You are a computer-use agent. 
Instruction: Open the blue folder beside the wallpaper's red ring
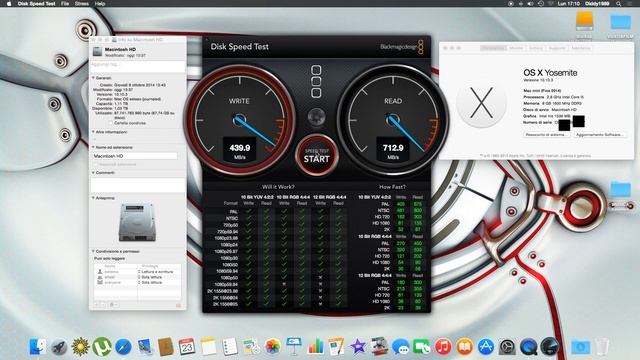(x=621, y=190)
